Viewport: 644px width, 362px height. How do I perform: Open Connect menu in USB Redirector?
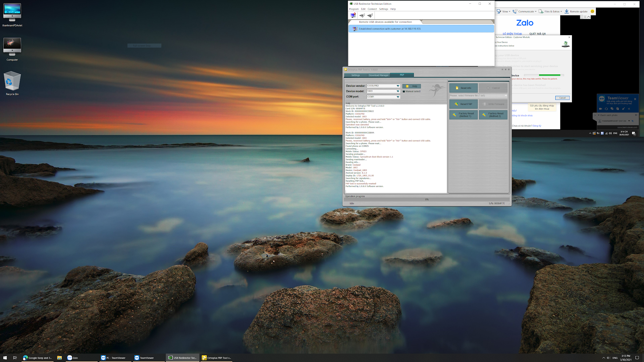pyautogui.click(x=372, y=9)
